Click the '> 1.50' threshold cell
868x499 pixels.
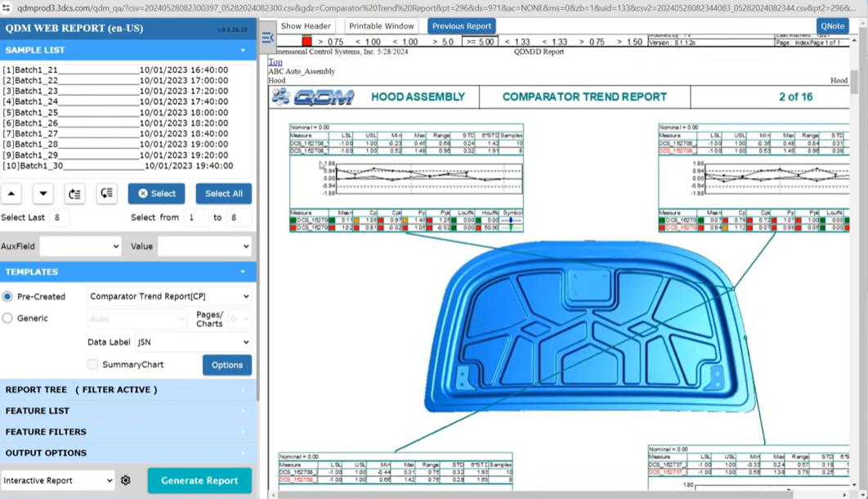click(630, 42)
